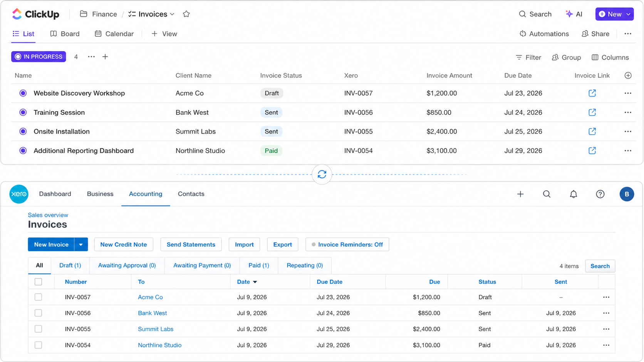Switch to the Calendar view
Image resolution: width=644 pixels, height=362 pixels.
114,34
